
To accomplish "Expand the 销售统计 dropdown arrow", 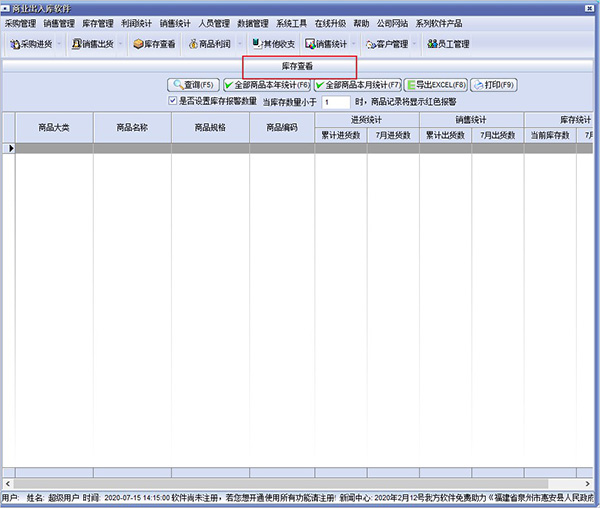I will 354,44.
